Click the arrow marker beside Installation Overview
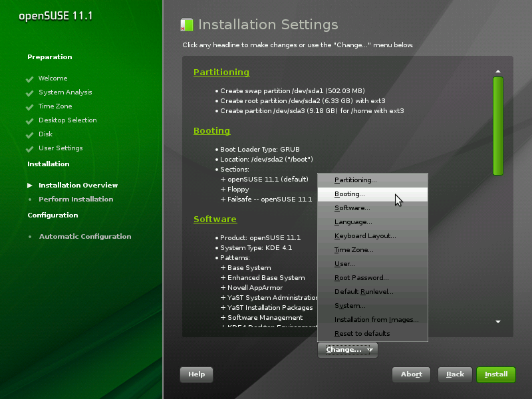This screenshot has width=532, height=399. pyautogui.click(x=30, y=186)
